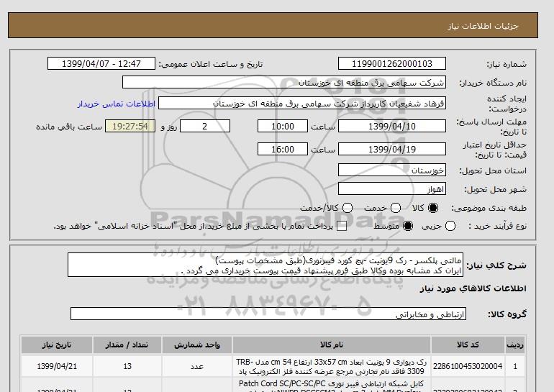Open the buyer contact info link اطلاعات تماس خریدار

[117, 104]
